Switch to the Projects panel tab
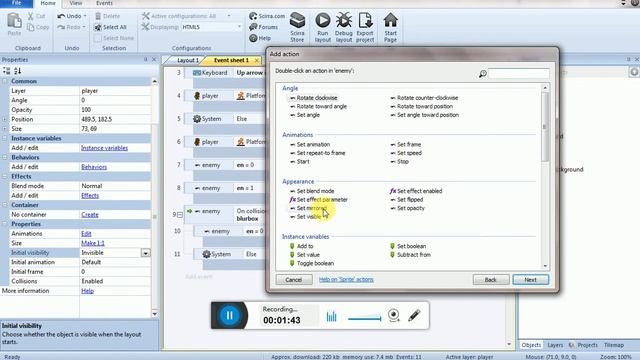The width and height of the screenshot is (640, 360). pos(584,345)
